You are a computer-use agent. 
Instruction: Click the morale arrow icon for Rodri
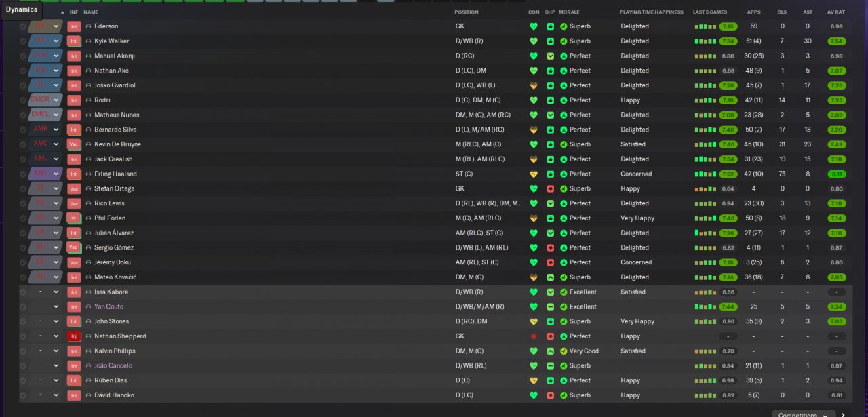[x=564, y=100]
